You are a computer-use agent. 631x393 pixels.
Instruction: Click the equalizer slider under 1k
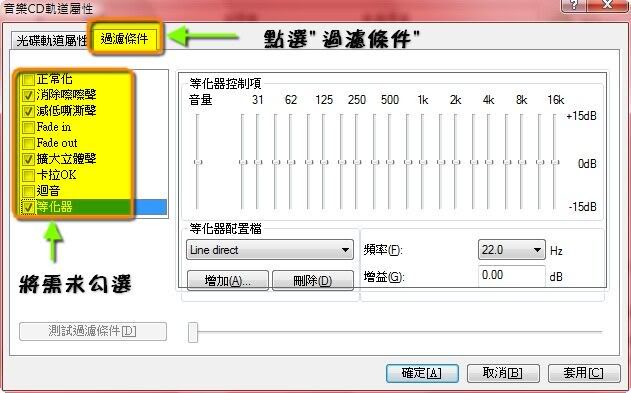[x=423, y=162]
